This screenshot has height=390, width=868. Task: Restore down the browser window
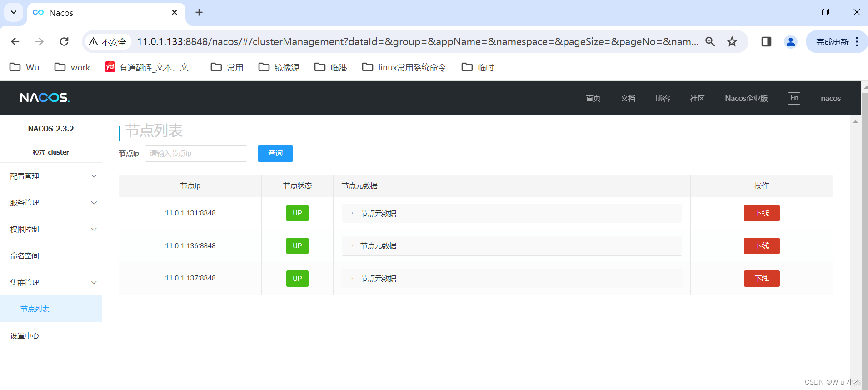tap(825, 12)
